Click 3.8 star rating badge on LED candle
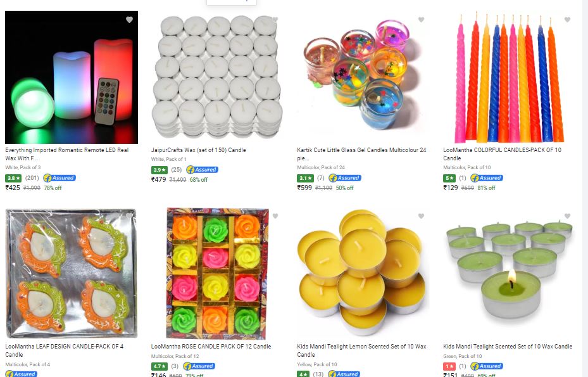Image resolution: width=588 pixels, height=377 pixels. pos(13,178)
